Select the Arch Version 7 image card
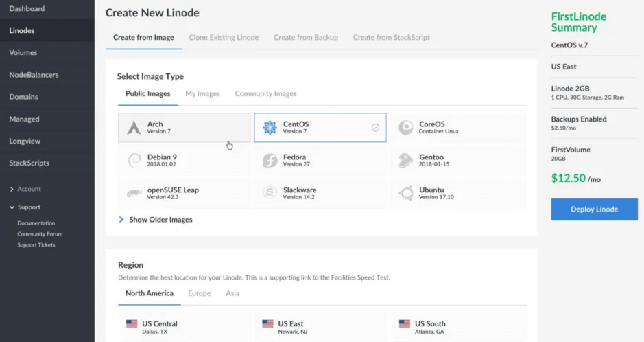This screenshot has width=644, height=342. (x=184, y=128)
